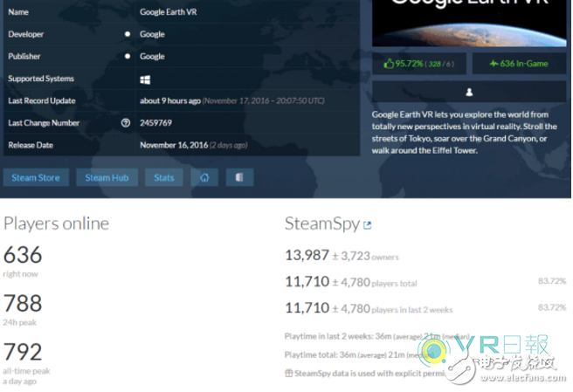Click the home icon button

[x=204, y=177]
